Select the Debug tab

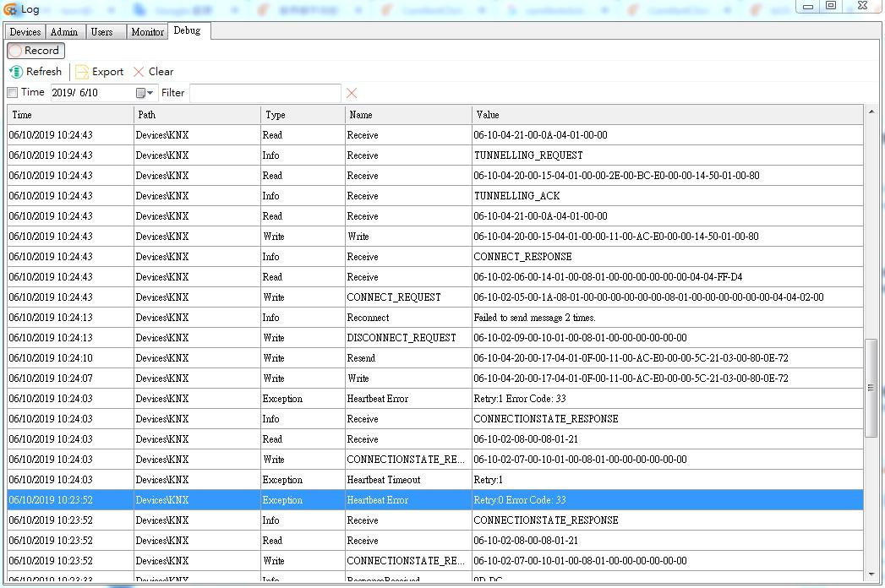[188, 30]
